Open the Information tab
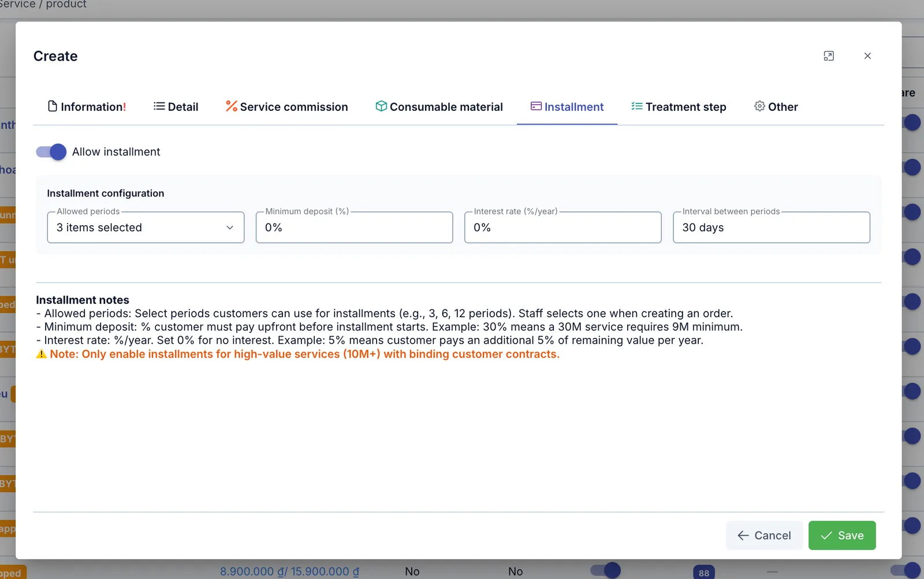Image resolution: width=924 pixels, height=579 pixels. pyautogui.click(x=87, y=107)
